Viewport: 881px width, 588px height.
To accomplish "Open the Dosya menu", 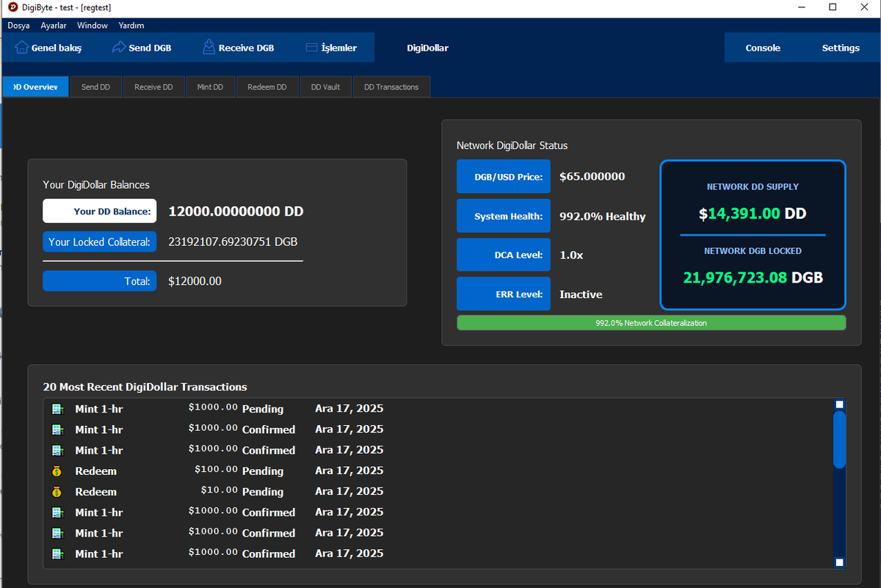I will pos(19,25).
